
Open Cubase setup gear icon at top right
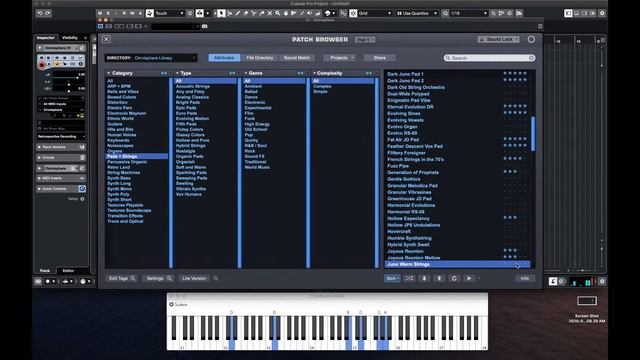tap(602, 13)
